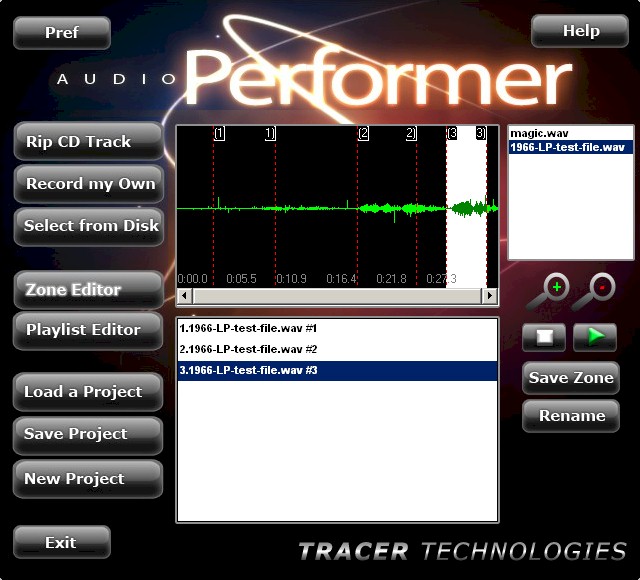
Task: Select magic.wav in the file list
Action: click(x=571, y=133)
